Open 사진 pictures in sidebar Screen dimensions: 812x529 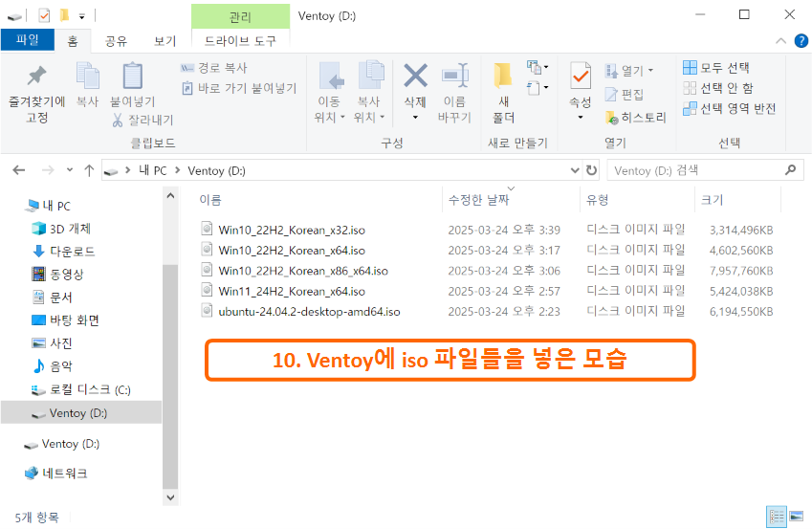click(x=53, y=343)
